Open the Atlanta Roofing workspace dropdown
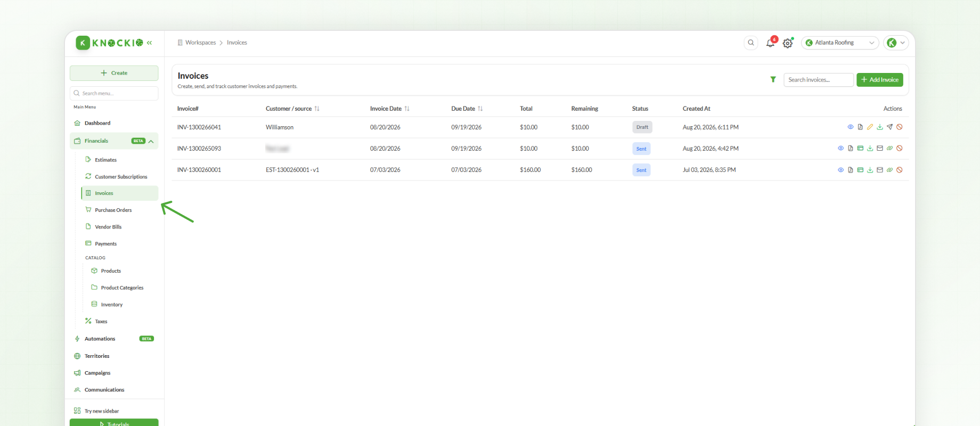Screen dimensions: 980x426 point(840,43)
